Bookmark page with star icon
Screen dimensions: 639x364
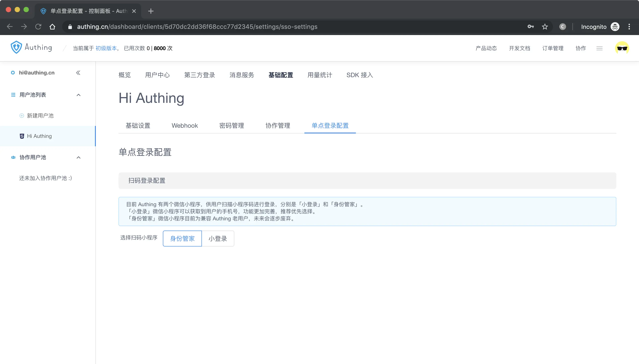point(545,27)
